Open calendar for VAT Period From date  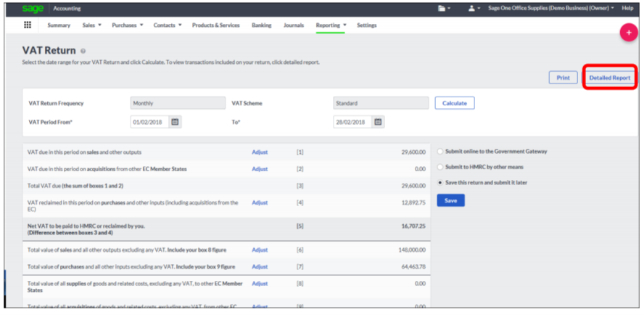(175, 122)
